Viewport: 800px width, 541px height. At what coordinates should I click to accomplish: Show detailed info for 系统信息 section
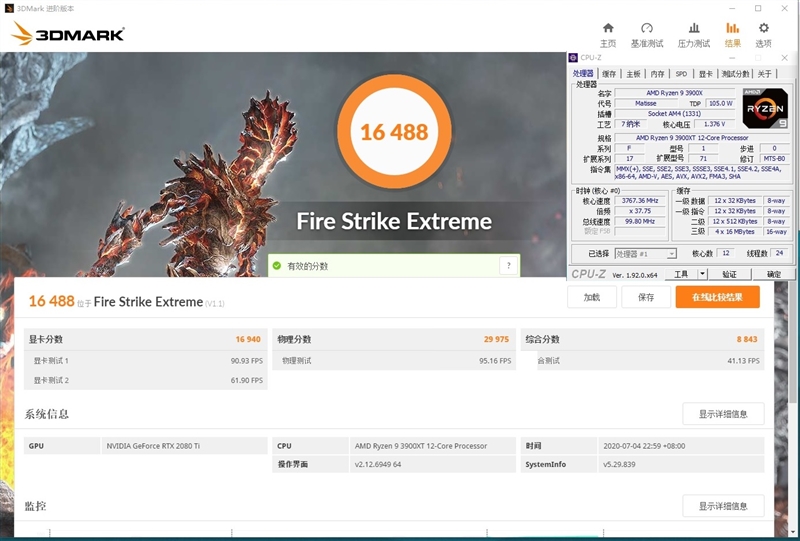pyautogui.click(x=723, y=414)
